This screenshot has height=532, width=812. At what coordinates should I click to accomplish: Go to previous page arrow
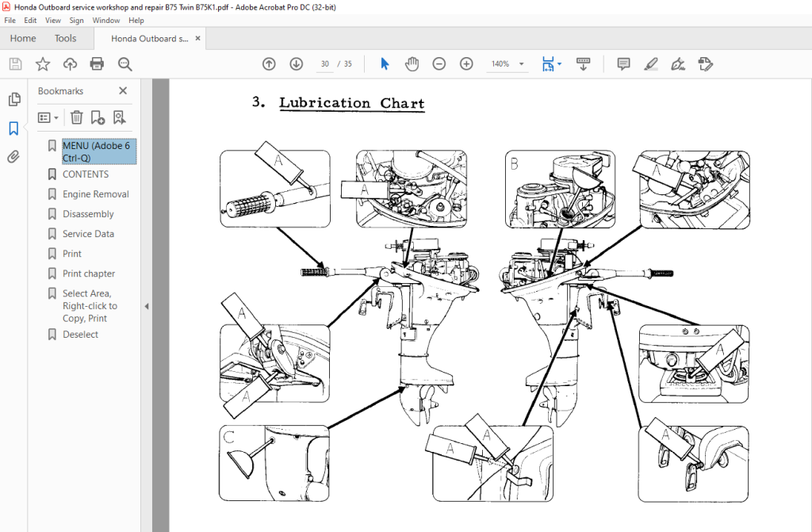coord(269,64)
